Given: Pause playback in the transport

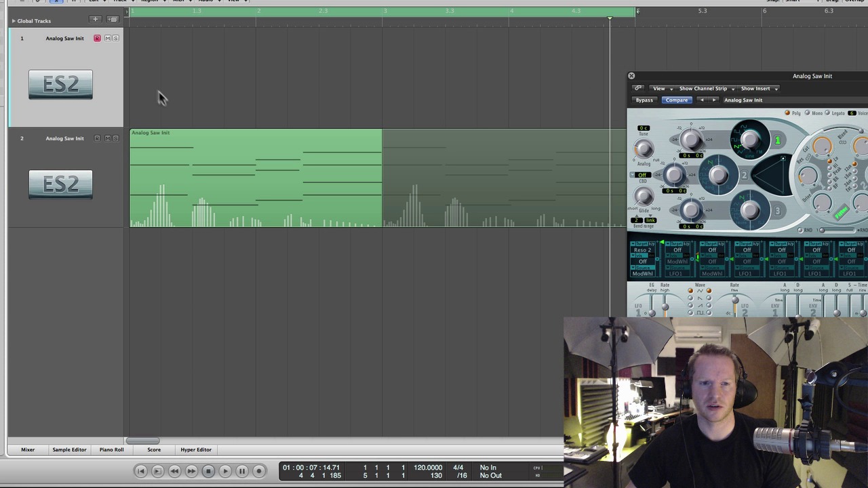Looking at the screenshot, I should [242, 471].
